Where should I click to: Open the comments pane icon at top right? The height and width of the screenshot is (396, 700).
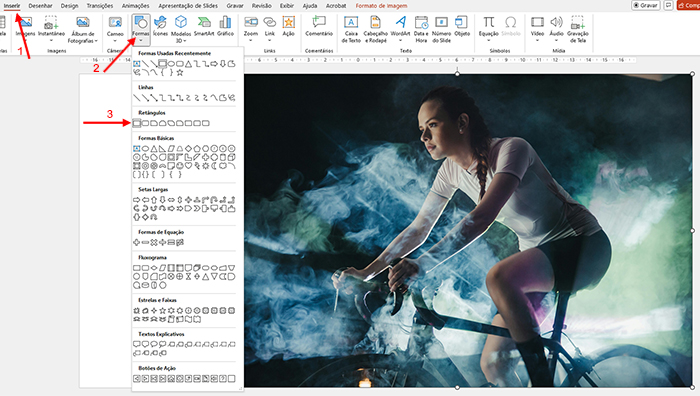tap(668, 5)
